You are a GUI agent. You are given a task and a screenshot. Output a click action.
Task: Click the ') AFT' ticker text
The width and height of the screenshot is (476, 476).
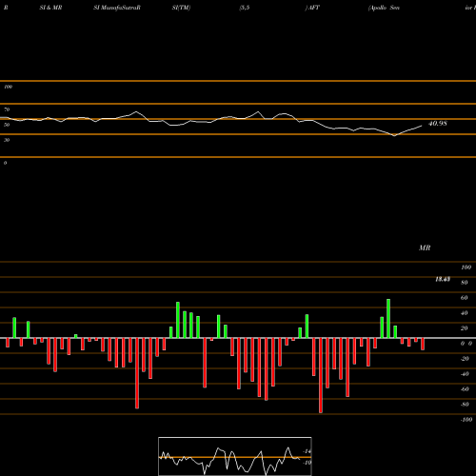tap(312, 8)
